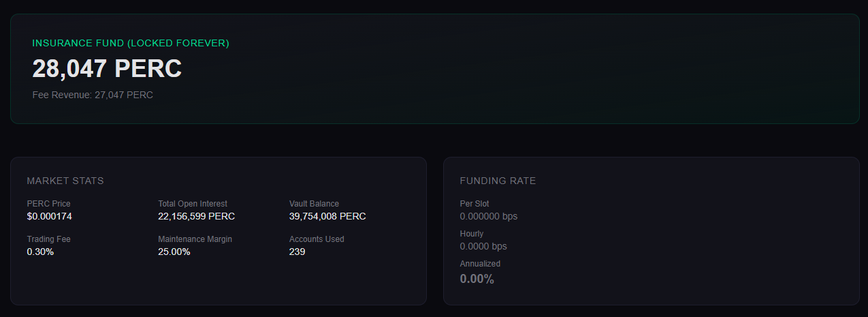The height and width of the screenshot is (317, 868).
Task: Click the Market Stats panel title
Action: click(x=65, y=181)
